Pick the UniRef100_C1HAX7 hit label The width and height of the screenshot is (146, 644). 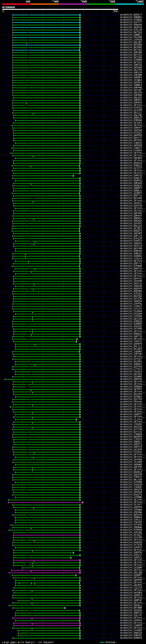coord(131,306)
